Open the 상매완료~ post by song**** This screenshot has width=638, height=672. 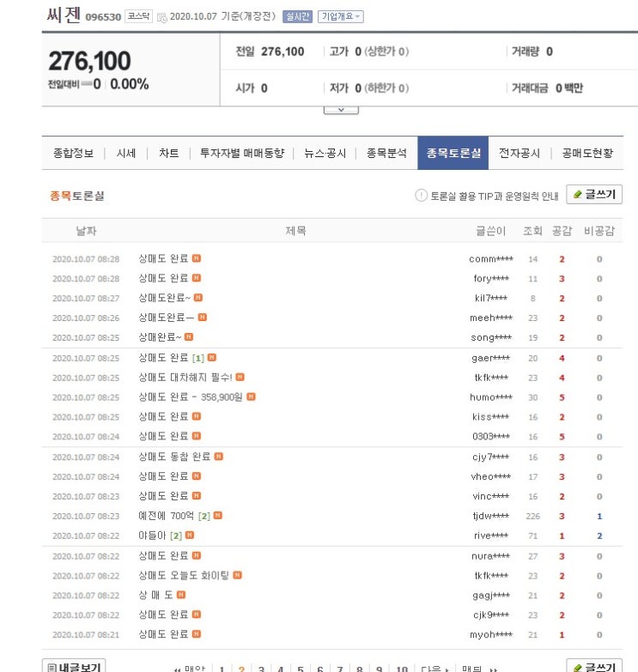(160, 337)
